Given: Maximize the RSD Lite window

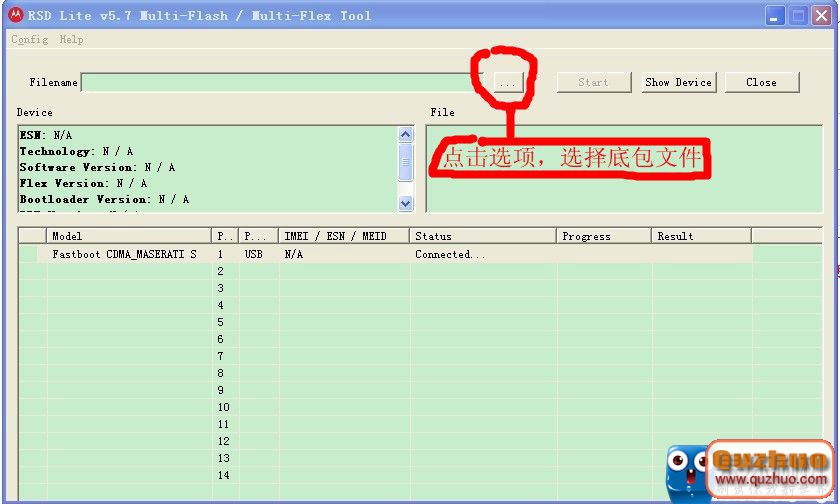Looking at the screenshot, I should pos(798,16).
